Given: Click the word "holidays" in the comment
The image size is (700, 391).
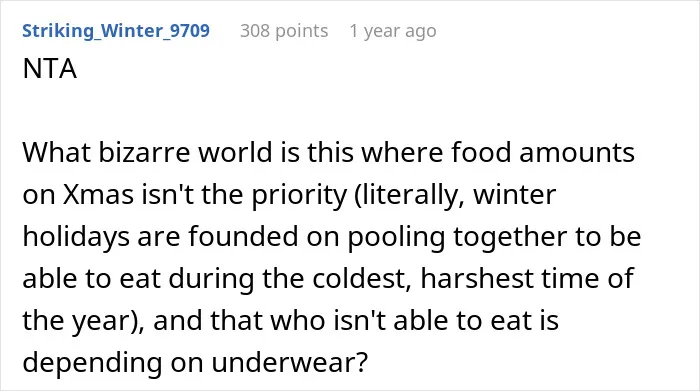Looking at the screenshot, I should (x=76, y=237).
